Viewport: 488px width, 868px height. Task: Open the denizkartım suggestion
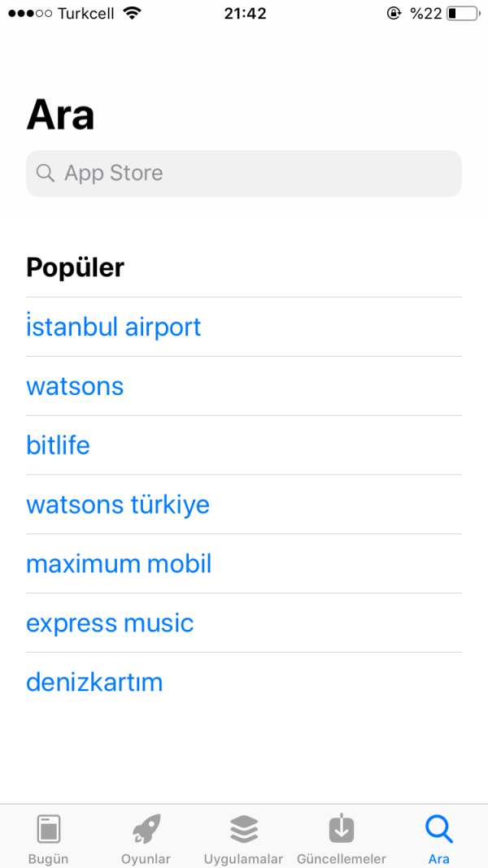(x=94, y=683)
